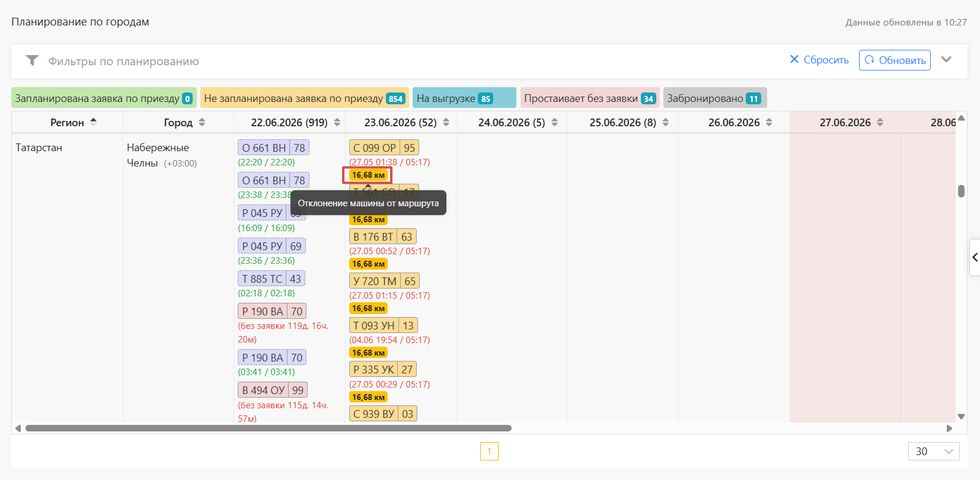Click the Обновить refresh button

(x=895, y=60)
